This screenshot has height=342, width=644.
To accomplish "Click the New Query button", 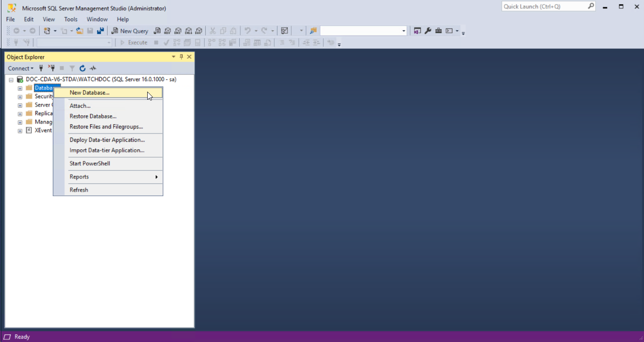I will 130,31.
